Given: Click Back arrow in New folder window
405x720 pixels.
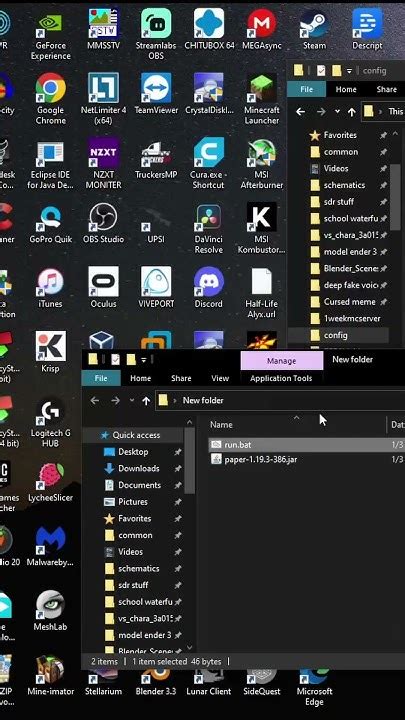Looking at the screenshot, I should click(95, 400).
